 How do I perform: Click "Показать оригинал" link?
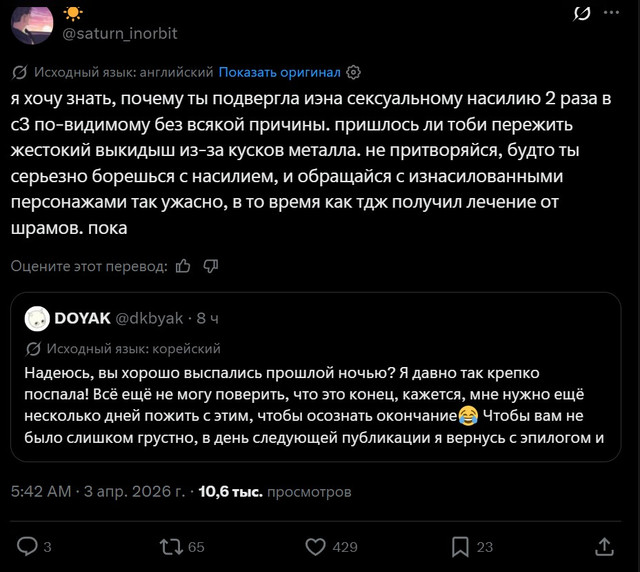(279, 72)
